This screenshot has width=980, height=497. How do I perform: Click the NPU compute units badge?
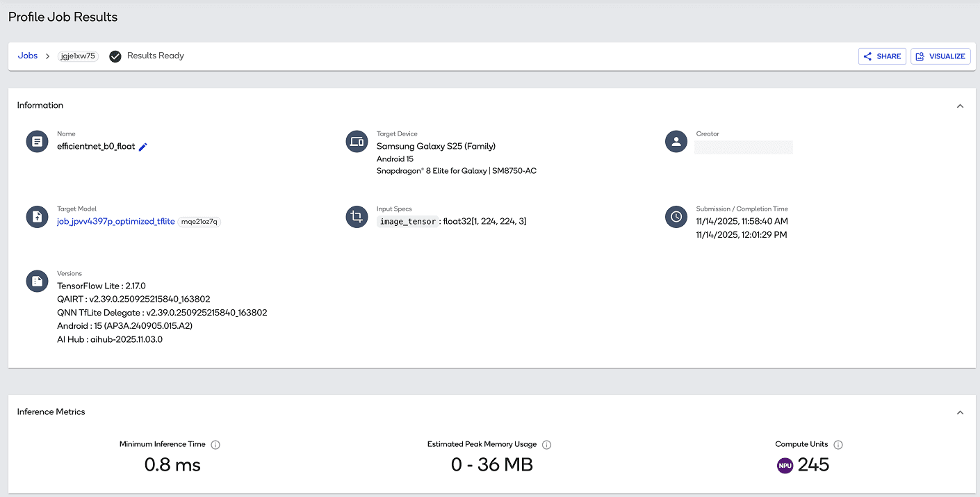[x=785, y=465]
